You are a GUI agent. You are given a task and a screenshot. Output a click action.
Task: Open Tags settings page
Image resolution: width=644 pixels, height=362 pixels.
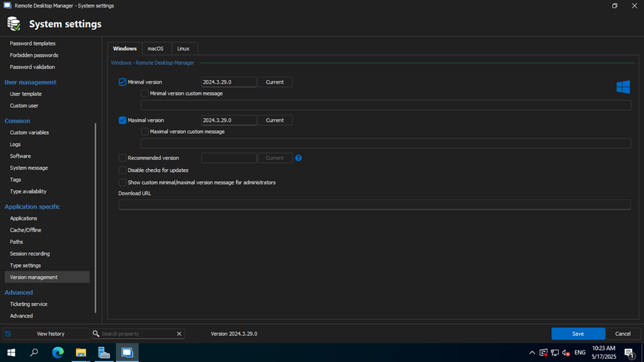point(16,180)
